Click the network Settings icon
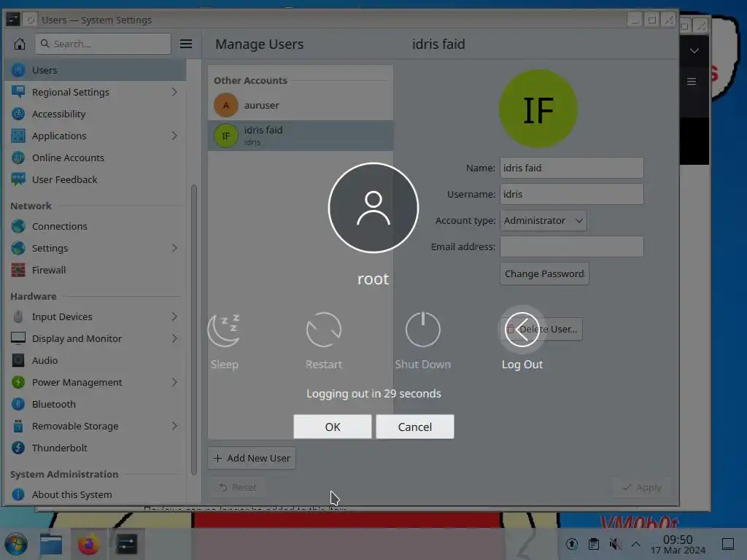Screen dimensions: 747x560 click(18, 248)
